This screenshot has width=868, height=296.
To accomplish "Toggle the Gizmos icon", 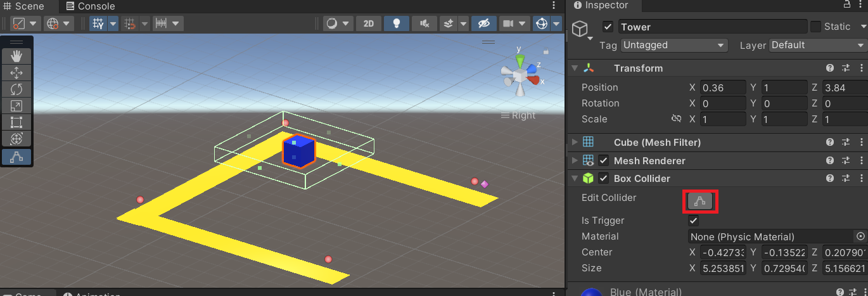I will pyautogui.click(x=542, y=23).
